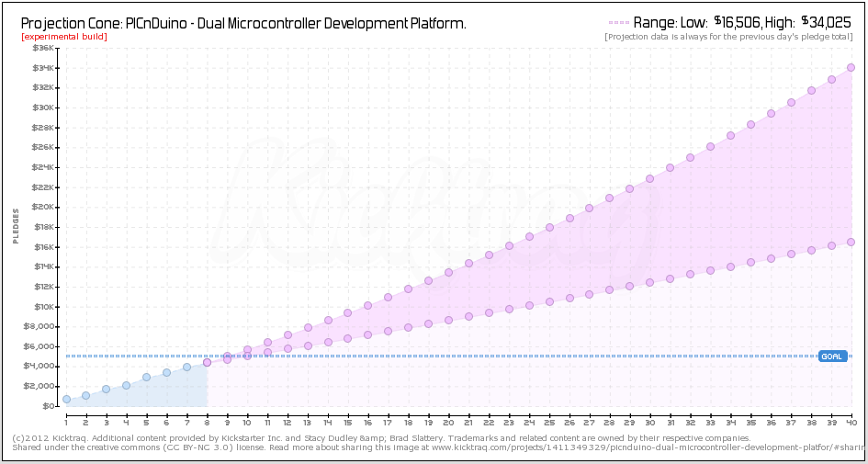This screenshot has height=464, width=868.
Task: Select the lower projection point at day 25
Action: point(549,301)
